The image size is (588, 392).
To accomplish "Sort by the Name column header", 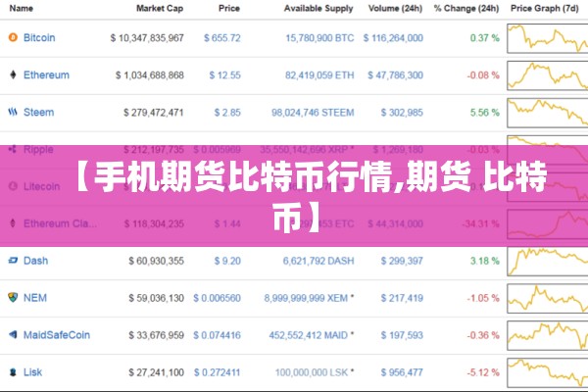I will [21, 8].
